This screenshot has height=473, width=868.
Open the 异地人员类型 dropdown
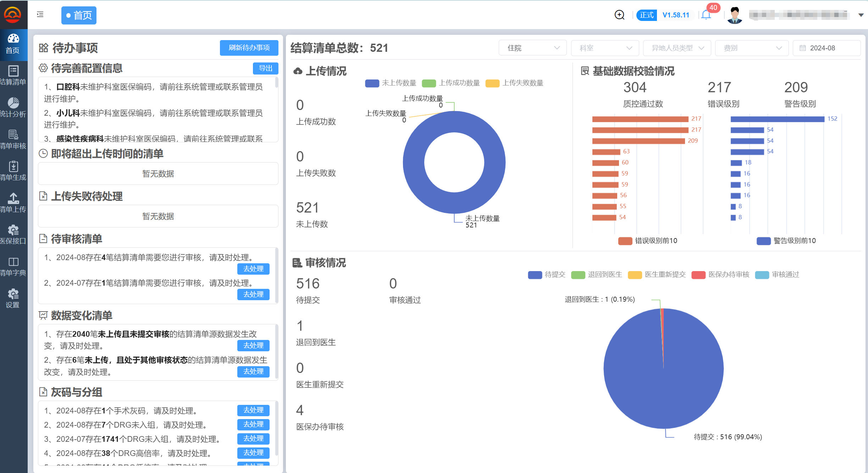677,48
